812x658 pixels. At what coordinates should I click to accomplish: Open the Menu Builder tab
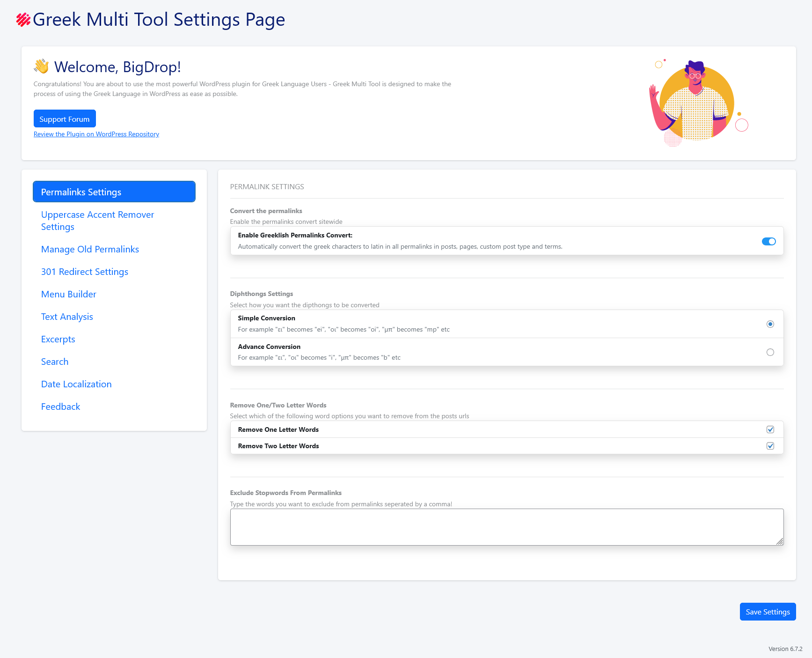[x=69, y=294]
